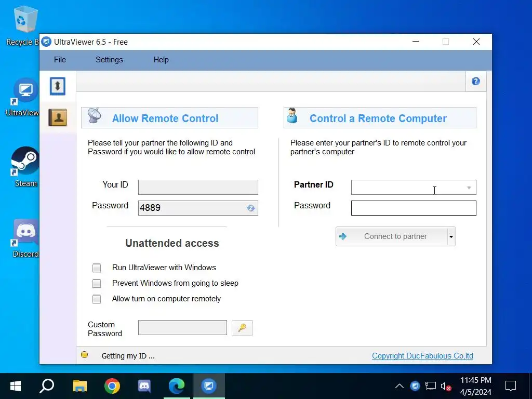The image size is (532, 399).
Task: Minimize the UltraViewer window
Action: [416, 42]
